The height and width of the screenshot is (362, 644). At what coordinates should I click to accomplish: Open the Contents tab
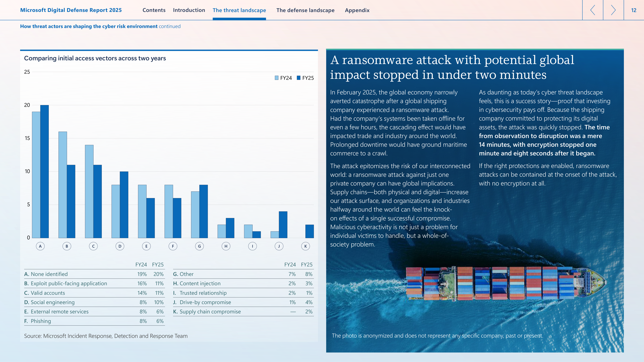154,10
